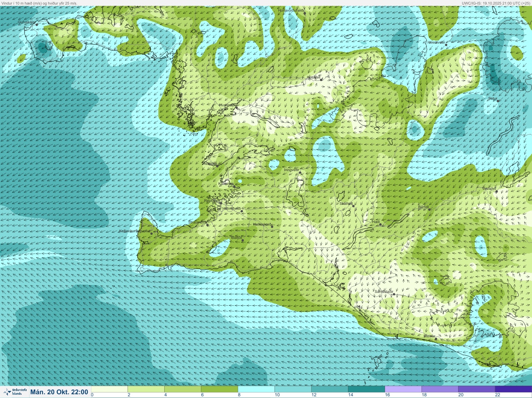Viewport: 532px width, 398px height.
Task: Select the 6–8 m/s olive green legend swatch
Action: (x=220, y=389)
